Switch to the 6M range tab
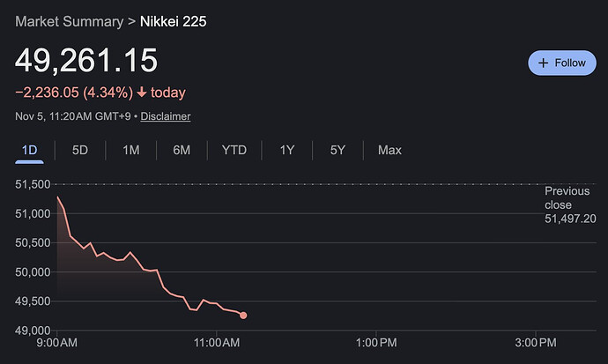 coord(182,150)
